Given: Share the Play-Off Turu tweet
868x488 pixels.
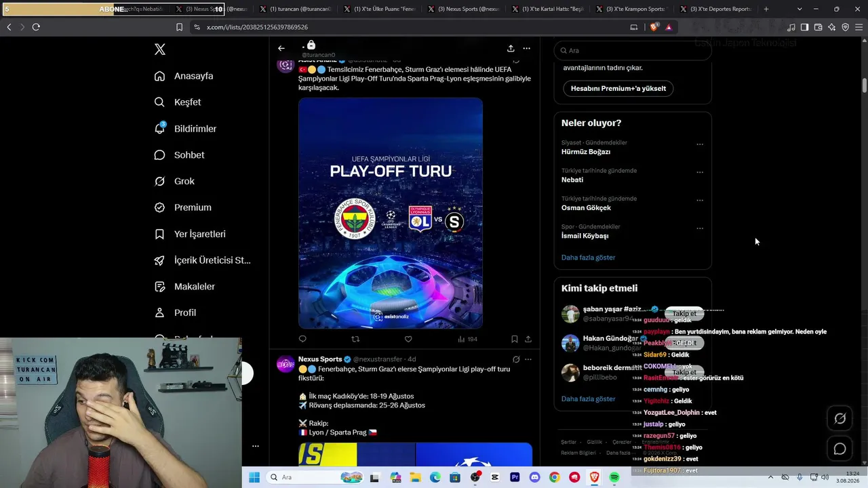Looking at the screenshot, I should 528,339.
